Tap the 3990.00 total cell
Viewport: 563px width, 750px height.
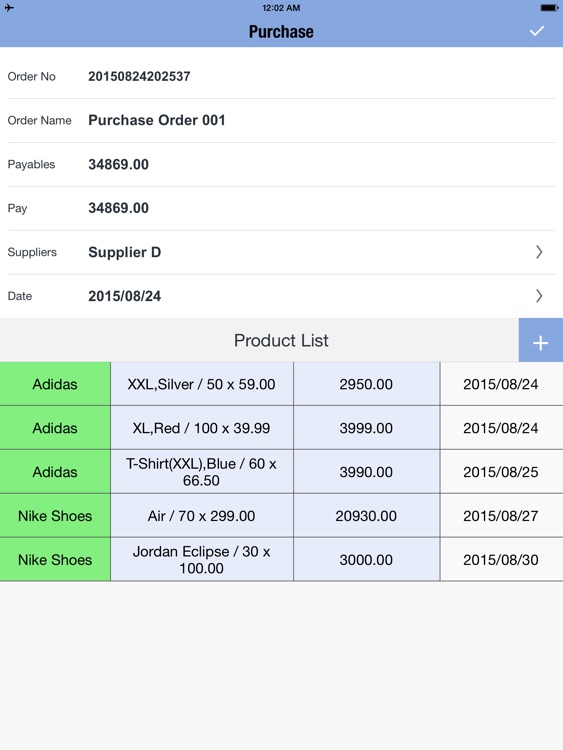tap(366, 472)
